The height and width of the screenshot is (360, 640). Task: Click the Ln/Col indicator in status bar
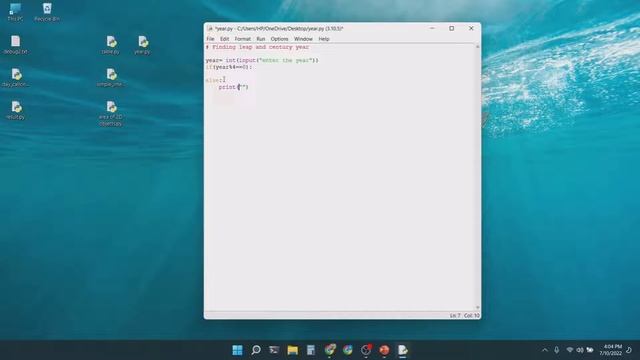point(464,316)
